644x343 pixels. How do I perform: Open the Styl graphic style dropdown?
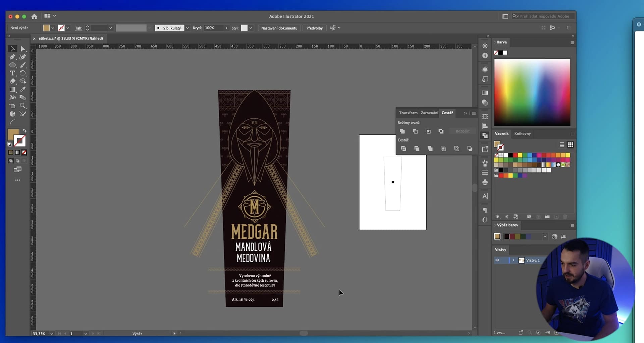(251, 28)
